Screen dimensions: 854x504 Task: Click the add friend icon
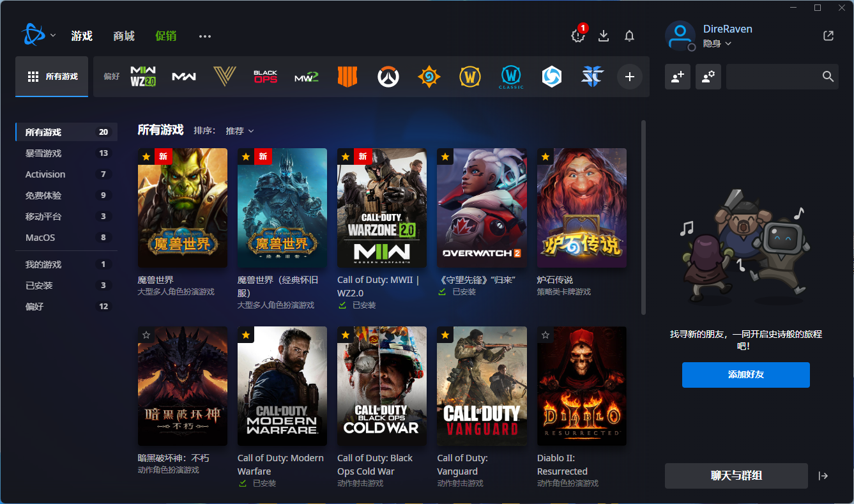tap(677, 77)
